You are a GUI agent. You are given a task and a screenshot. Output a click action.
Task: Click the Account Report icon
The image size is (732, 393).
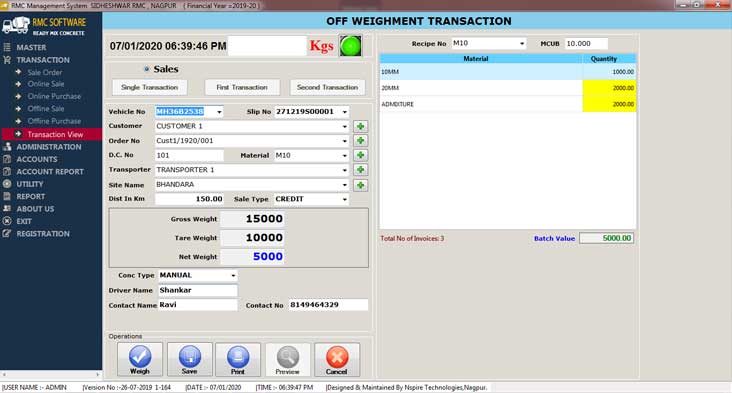[x=7, y=171]
